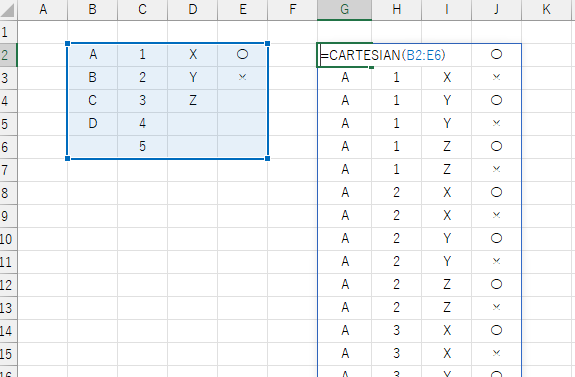Select highlighted column G header
Viewport: 575px width, 377px height.
[x=345, y=10]
